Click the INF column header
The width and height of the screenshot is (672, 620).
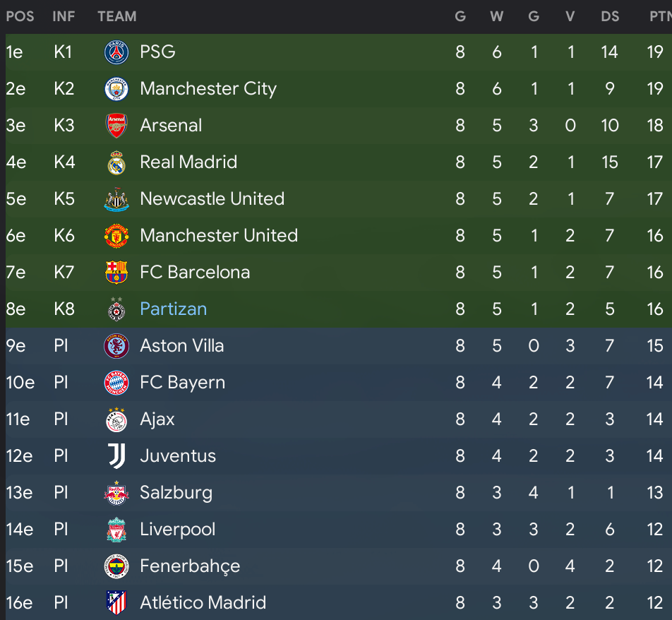[x=64, y=16]
